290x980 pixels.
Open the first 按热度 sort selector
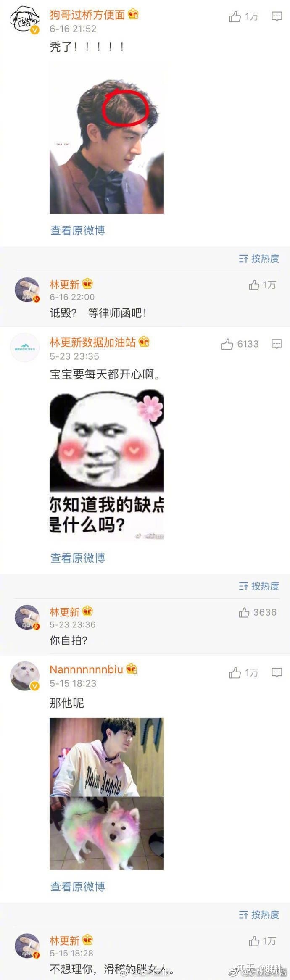(x=259, y=258)
